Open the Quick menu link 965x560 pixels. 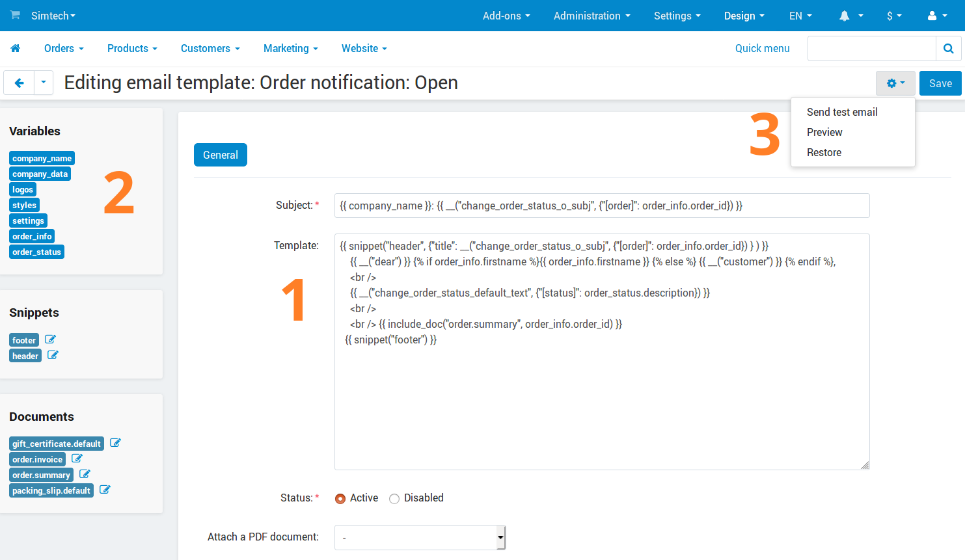[x=762, y=48]
